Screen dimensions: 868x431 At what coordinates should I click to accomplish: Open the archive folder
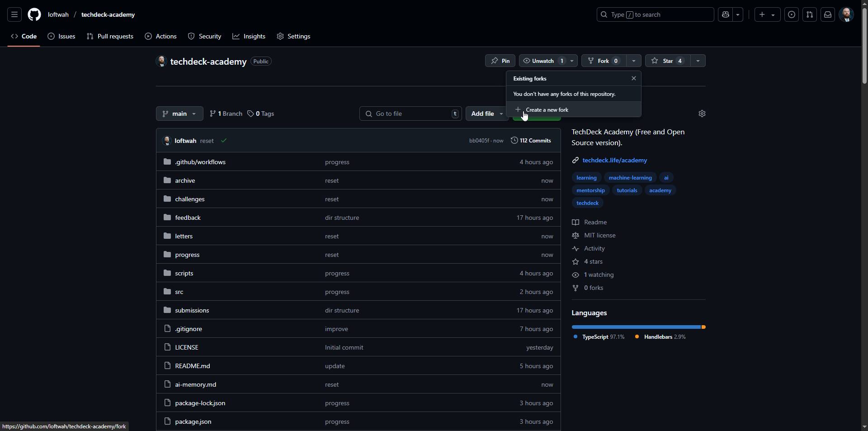coord(185,180)
